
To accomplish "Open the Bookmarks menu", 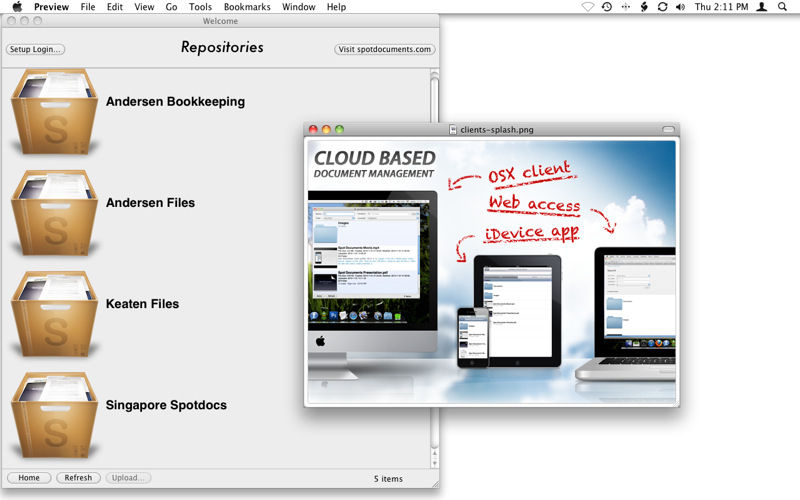I will (x=247, y=7).
